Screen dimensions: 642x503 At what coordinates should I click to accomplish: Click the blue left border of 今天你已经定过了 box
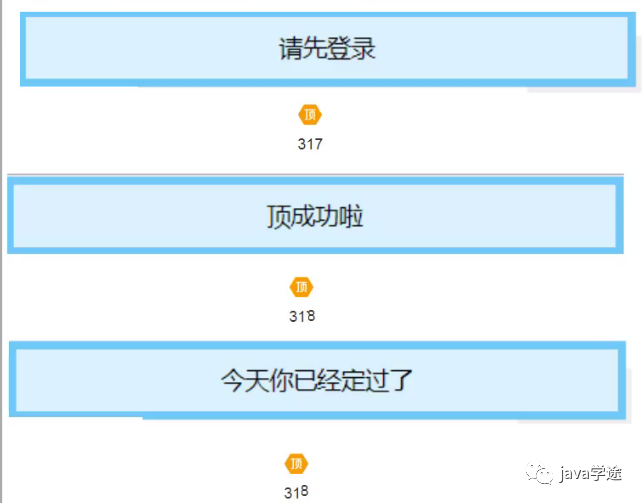click(x=13, y=380)
